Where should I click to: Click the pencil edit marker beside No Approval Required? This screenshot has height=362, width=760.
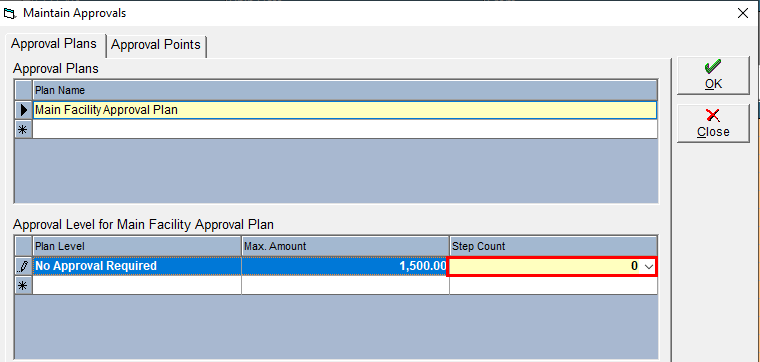tap(24, 266)
